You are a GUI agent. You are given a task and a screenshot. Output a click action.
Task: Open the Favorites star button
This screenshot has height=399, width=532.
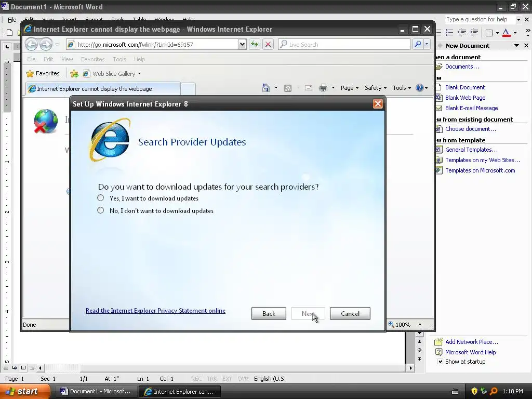pyautogui.click(x=43, y=73)
